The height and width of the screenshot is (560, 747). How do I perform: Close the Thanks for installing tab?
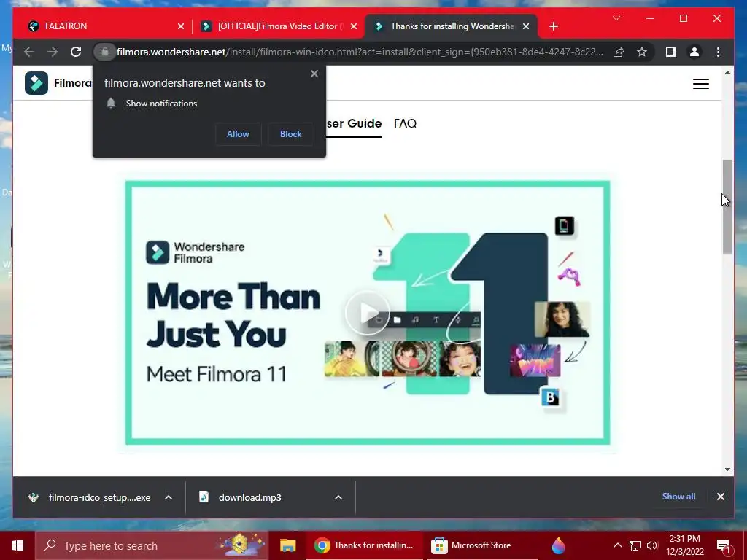tap(526, 27)
